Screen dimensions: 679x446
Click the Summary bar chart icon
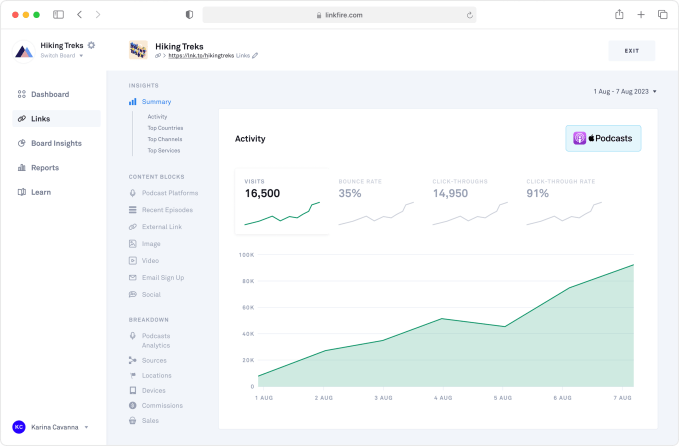tap(132, 102)
